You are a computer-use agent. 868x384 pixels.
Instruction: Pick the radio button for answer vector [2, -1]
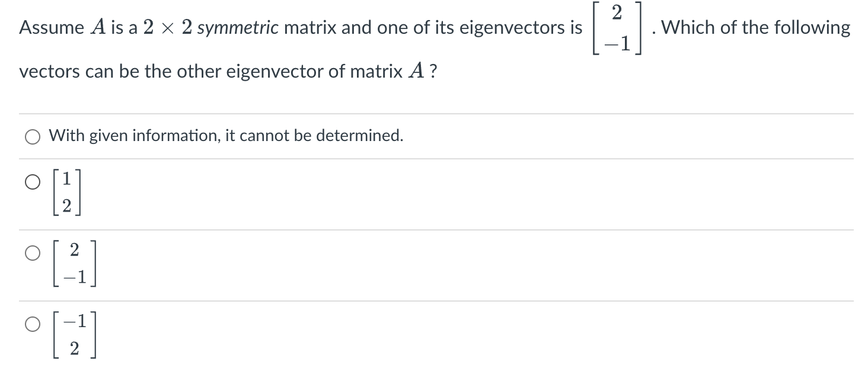click(x=33, y=253)
